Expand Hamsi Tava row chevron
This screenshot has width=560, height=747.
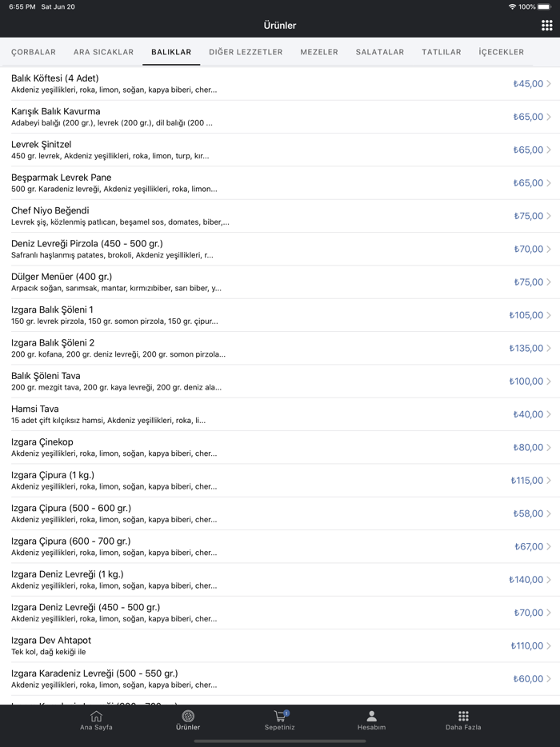549,414
